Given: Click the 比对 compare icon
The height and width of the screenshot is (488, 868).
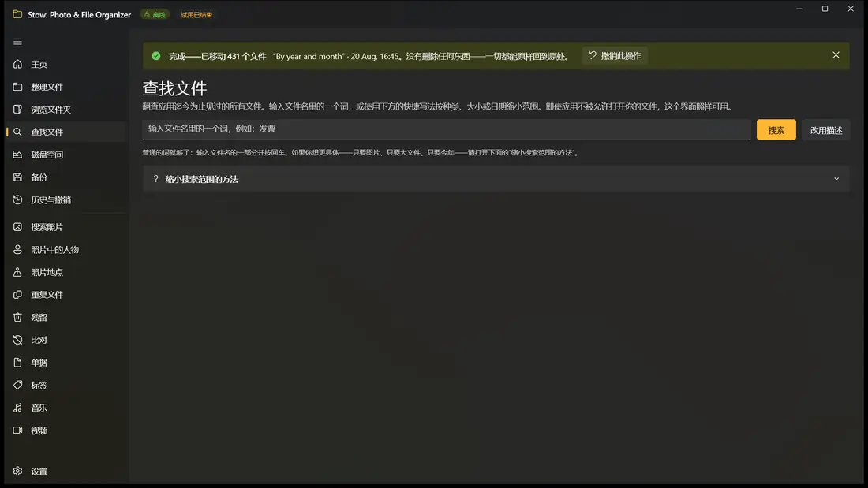Looking at the screenshot, I should [x=17, y=340].
